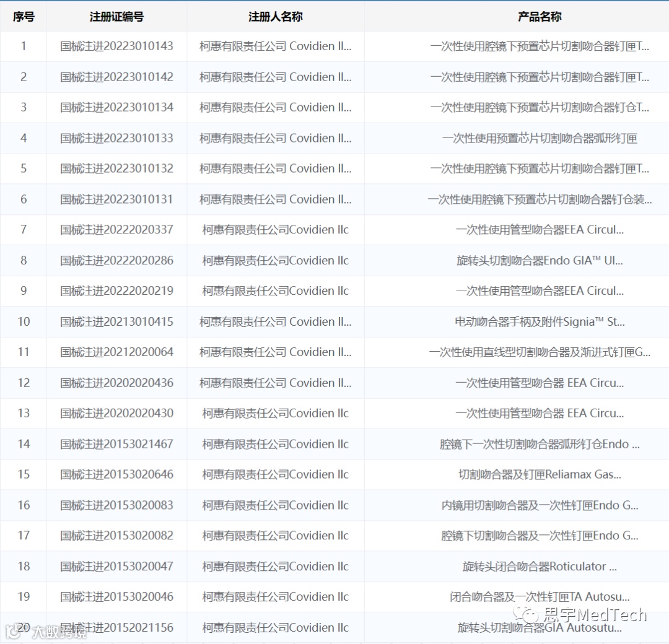The width and height of the screenshot is (669, 644).
Task: Select registration number 国械注进20153020083
Action: pyautogui.click(x=116, y=505)
